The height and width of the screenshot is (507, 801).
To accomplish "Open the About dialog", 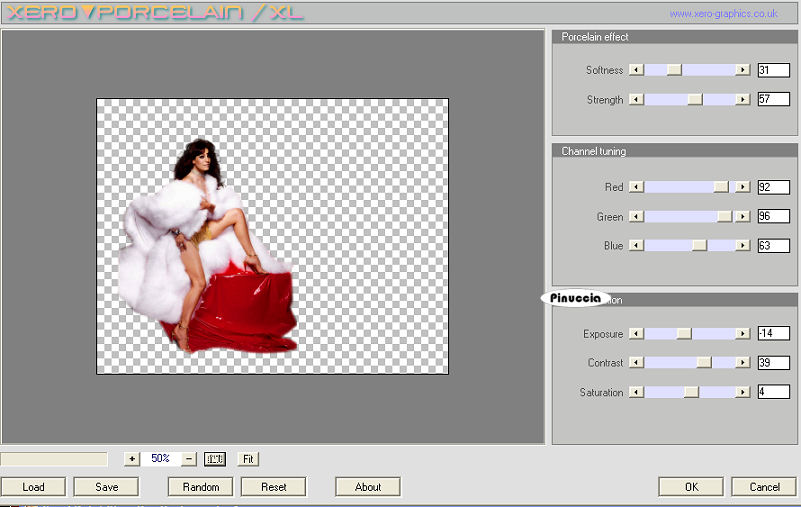I will tap(368, 487).
